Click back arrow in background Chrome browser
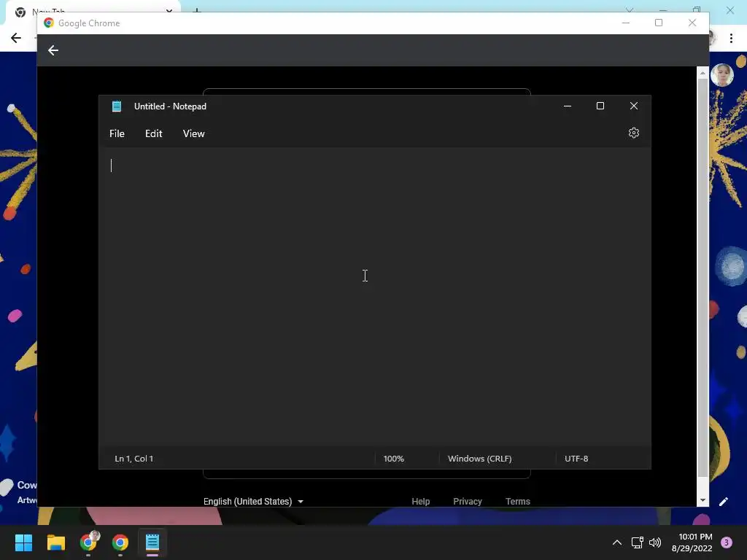The width and height of the screenshot is (747, 560). point(16,38)
